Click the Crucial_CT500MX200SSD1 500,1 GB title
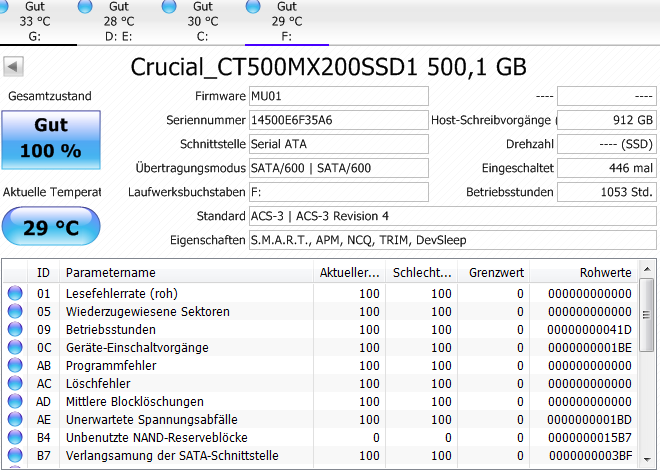 click(x=328, y=67)
